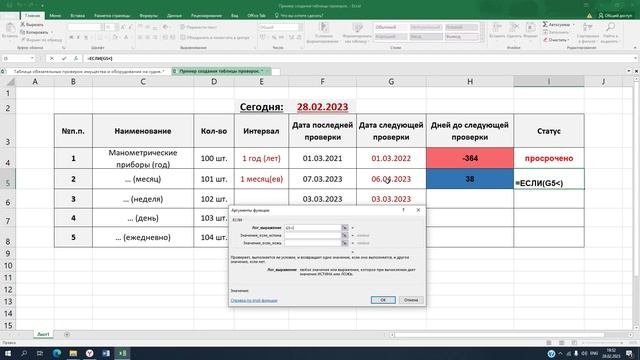Open the Разметка страницы ribbon tab
Image resolution: width=640 pixels, height=360 pixels.
click(x=112, y=16)
